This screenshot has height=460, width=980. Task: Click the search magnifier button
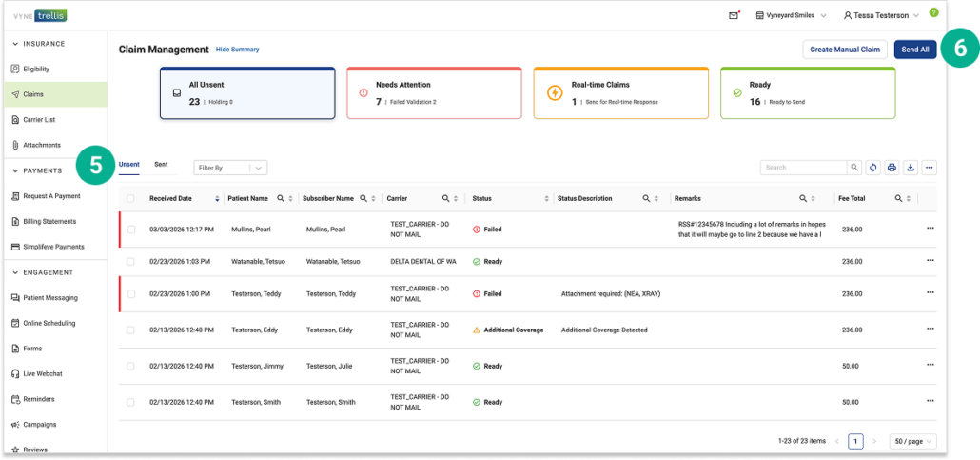click(853, 168)
